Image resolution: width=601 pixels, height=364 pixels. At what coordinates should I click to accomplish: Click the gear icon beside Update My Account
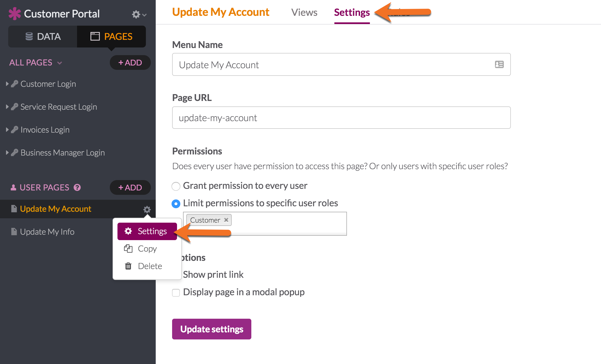click(147, 209)
